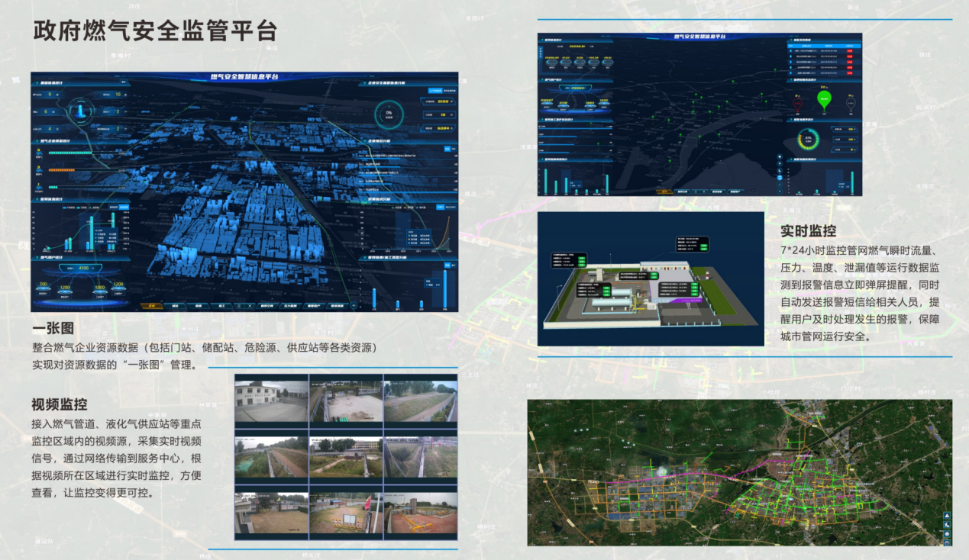969x560 pixels.
Task: Select the yellow highlighted first tab in 3D dashboard
Action: 152,305
